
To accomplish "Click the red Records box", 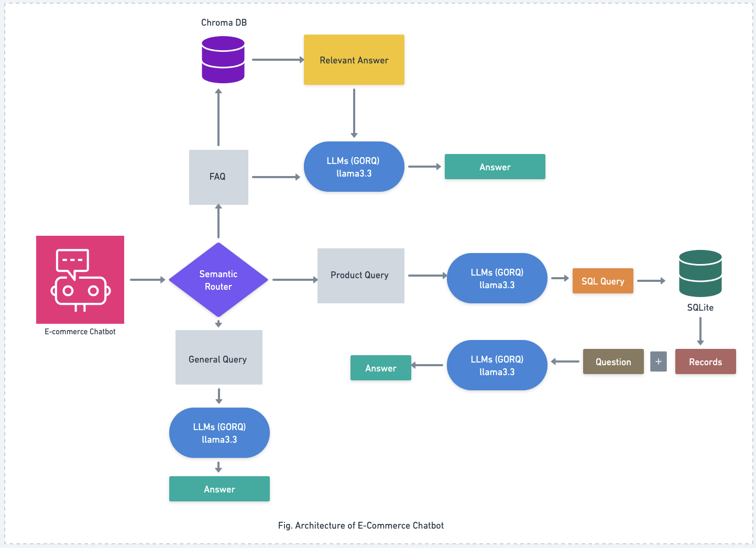I will coord(706,361).
